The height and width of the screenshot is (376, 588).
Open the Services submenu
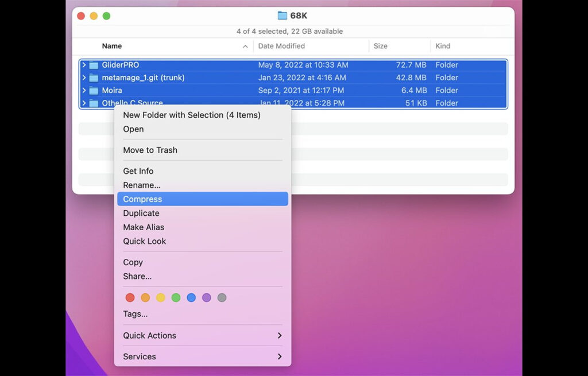click(202, 356)
